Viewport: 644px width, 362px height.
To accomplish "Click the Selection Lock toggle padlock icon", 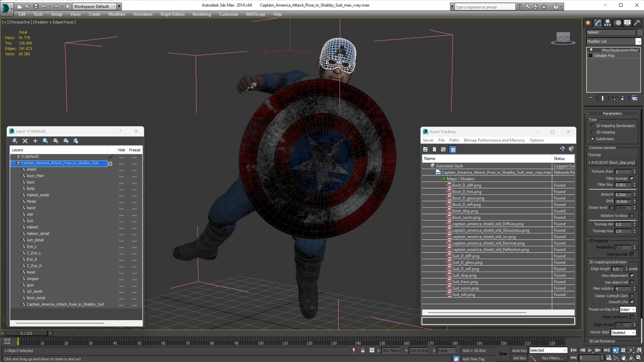I will (x=363, y=350).
